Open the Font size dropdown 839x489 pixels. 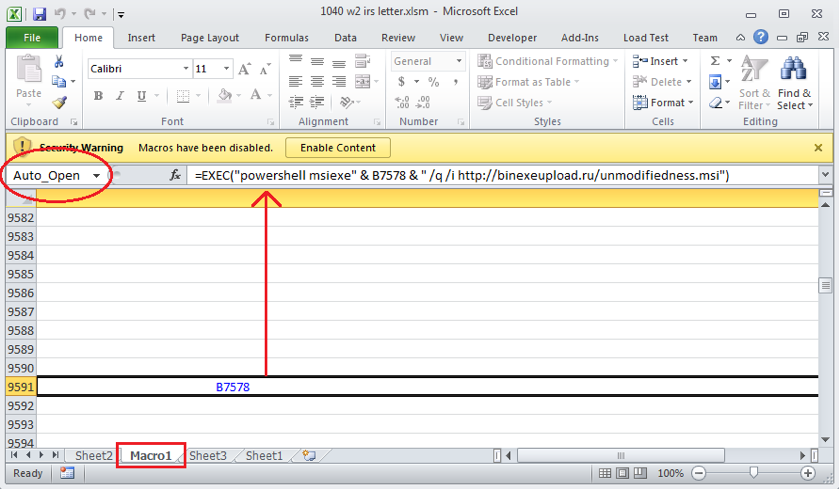point(226,68)
